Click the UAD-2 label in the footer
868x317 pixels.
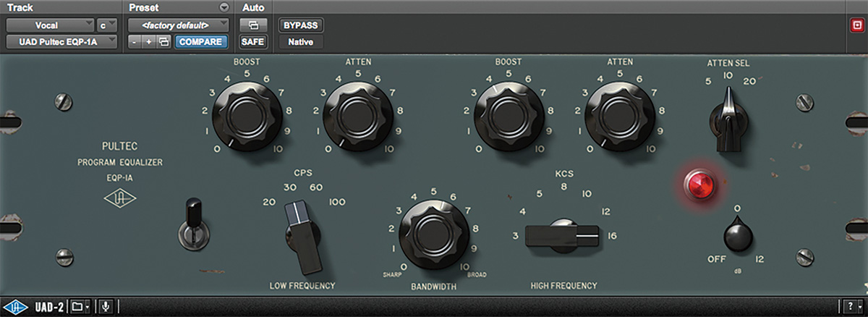point(48,307)
